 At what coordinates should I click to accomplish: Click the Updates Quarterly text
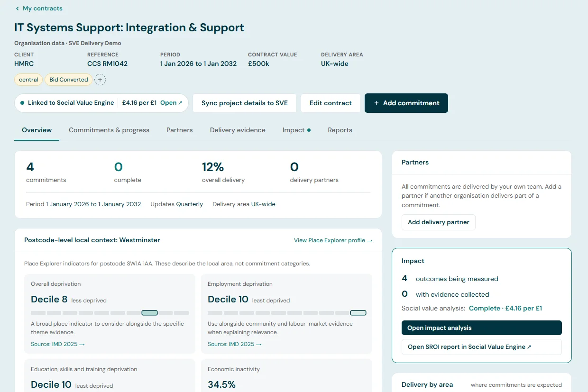(x=176, y=204)
